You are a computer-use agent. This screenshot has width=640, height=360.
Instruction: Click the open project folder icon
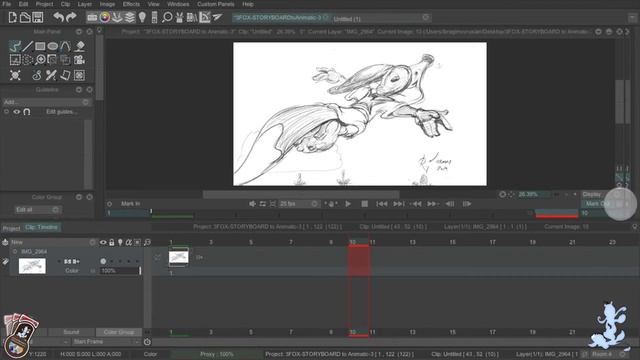click(x=25, y=17)
